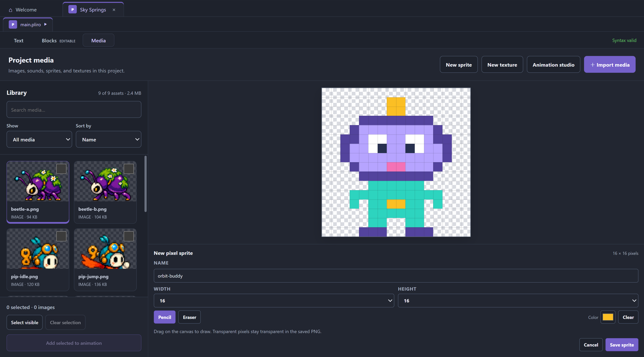Click the purple P icon on Sky Springs tab
This screenshot has height=357, width=644.
click(x=72, y=10)
